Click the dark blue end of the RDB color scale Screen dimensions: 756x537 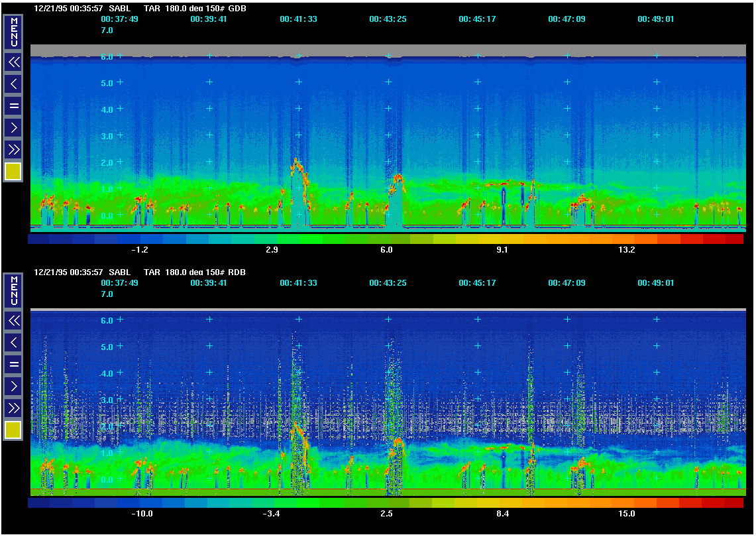click(x=38, y=503)
